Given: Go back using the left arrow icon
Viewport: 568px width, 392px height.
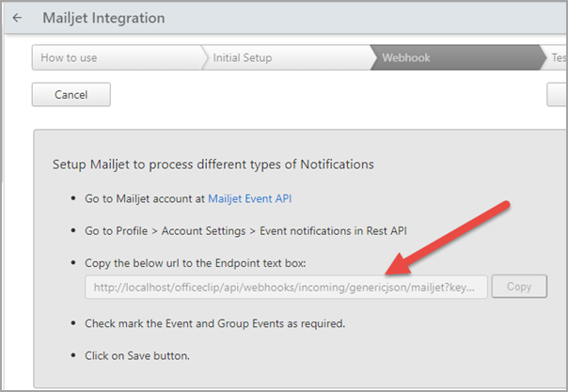Looking at the screenshot, I should tap(17, 18).
